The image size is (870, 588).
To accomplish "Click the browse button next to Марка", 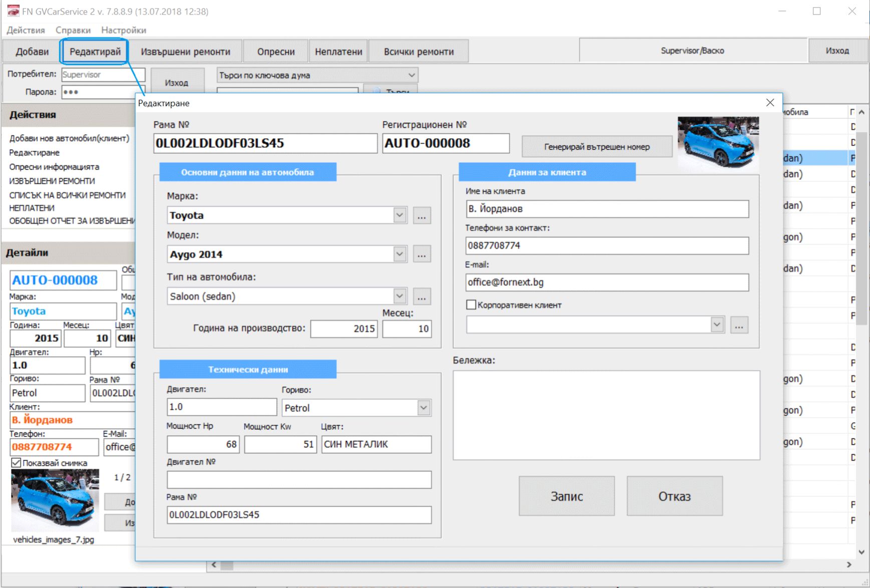I will click(422, 216).
